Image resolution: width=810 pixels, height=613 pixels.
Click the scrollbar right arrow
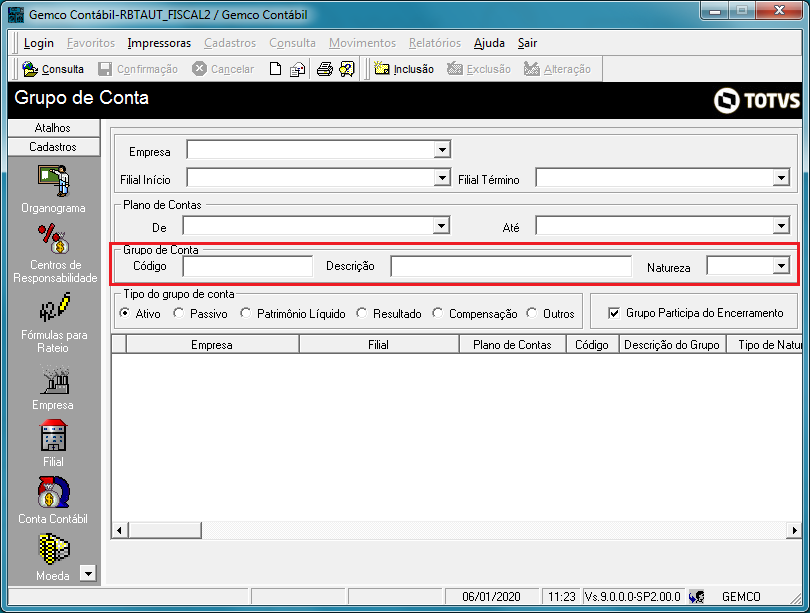click(x=793, y=530)
